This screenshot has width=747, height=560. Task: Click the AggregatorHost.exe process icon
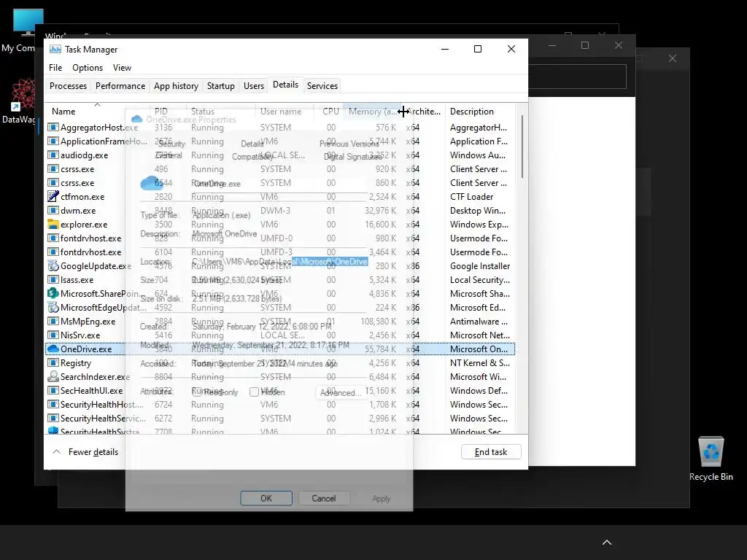(53, 127)
